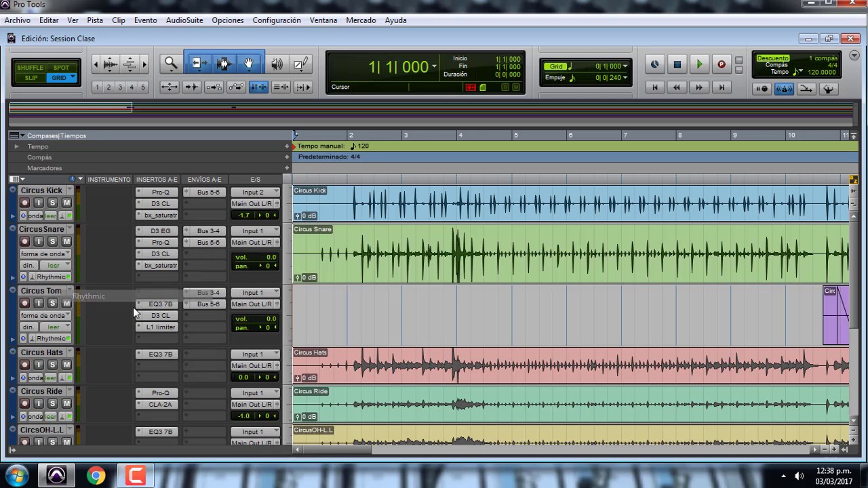The width and height of the screenshot is (868, 488).
Task: Click Return to Zero transport button
Action: [x=654, y=87]
